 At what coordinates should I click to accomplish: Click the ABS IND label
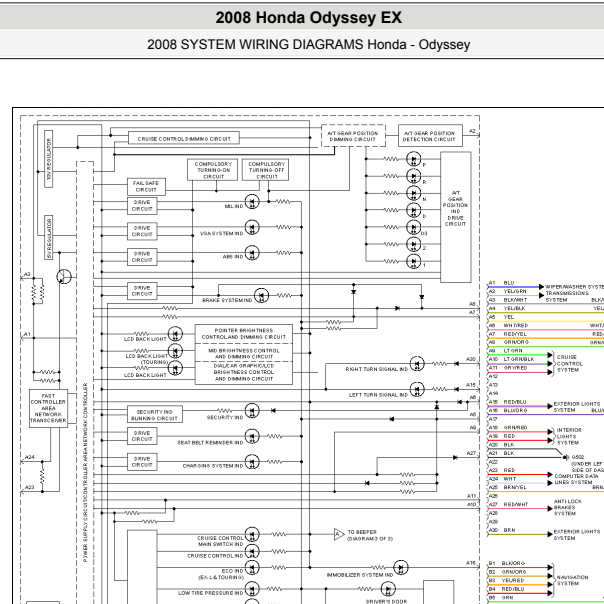tap(233, 257)
